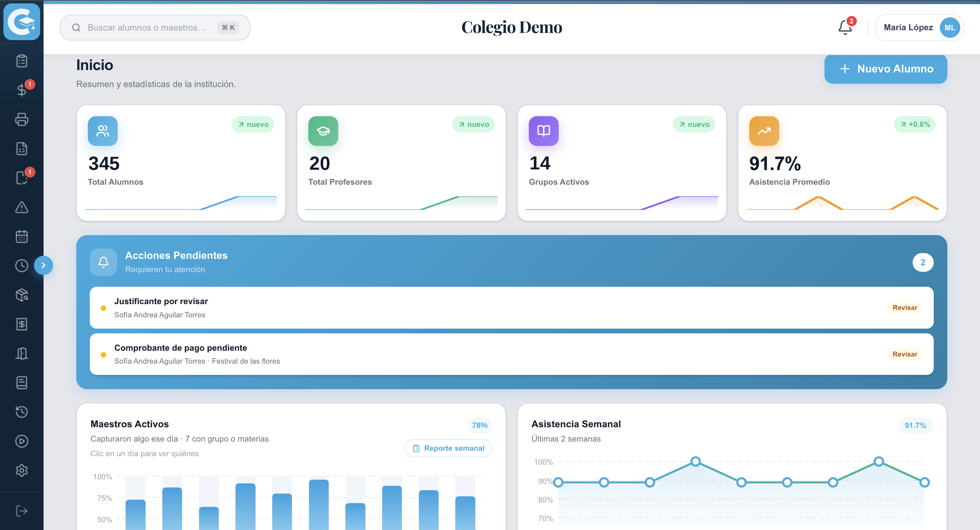This screenshot has height=530, width=980.
Task: Click the 91.7% badge in Asistencia Semanal
Action: point(915,426)
